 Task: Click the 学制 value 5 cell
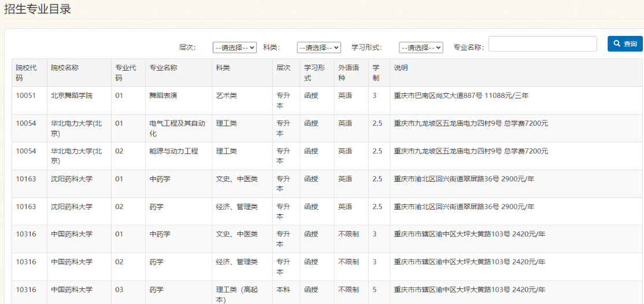(375, 290)
